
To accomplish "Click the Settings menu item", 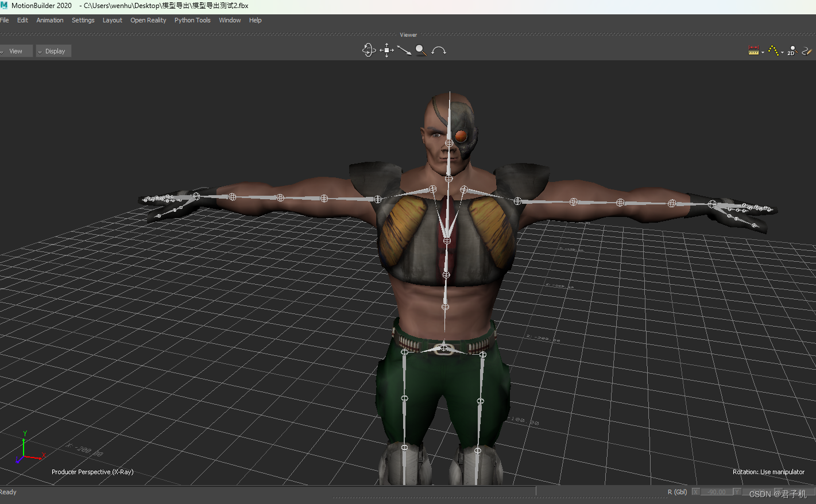I will 83,20.
